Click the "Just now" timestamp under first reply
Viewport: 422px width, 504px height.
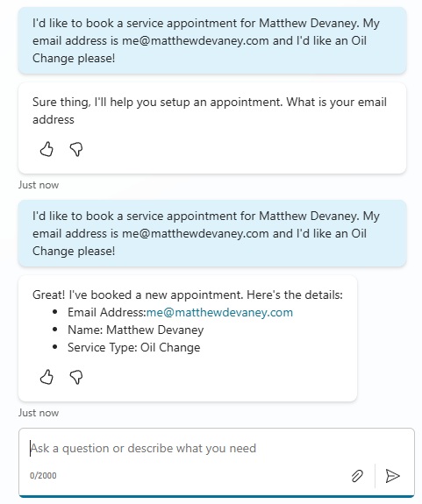(39, 185)
